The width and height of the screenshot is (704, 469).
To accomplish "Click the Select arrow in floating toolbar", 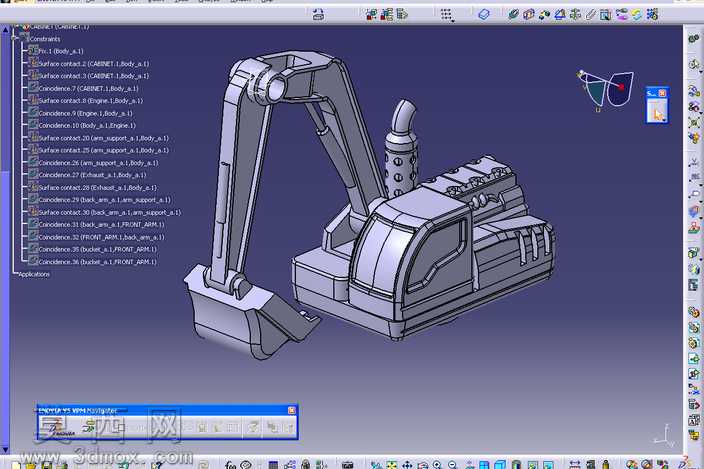I will pos(657,111).
